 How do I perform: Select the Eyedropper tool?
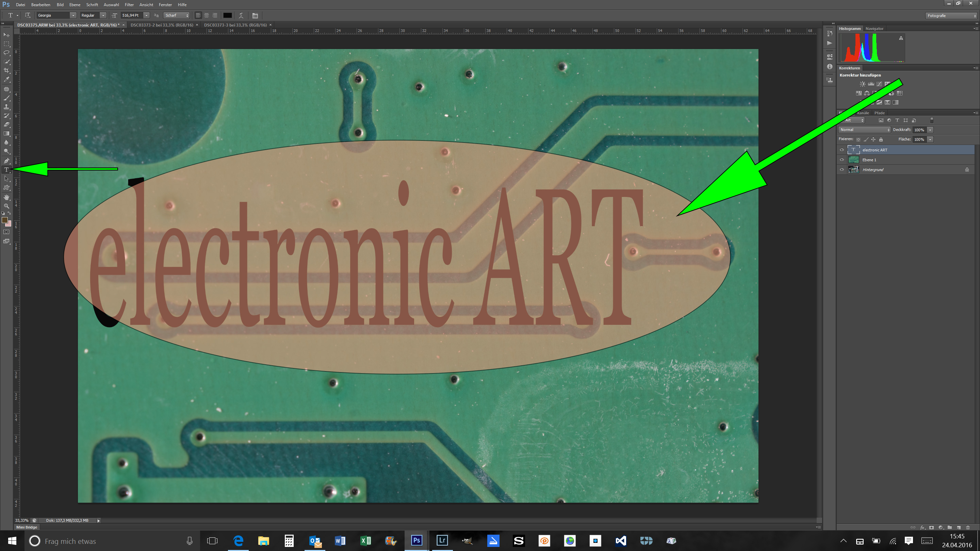click(x=6, y=80)
